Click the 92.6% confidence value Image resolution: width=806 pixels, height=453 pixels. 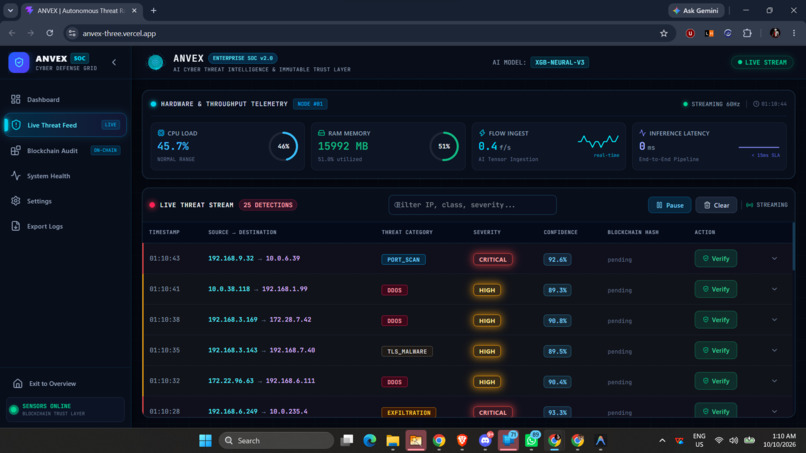click(x=557, y=259)
